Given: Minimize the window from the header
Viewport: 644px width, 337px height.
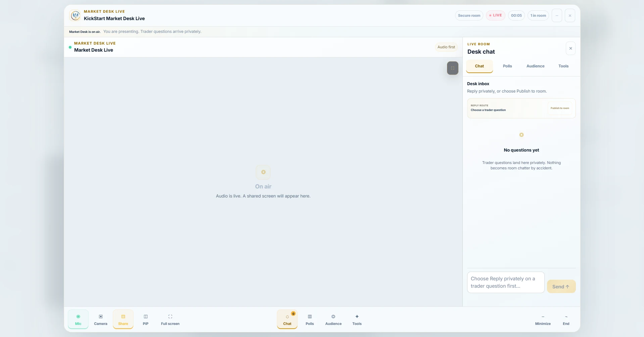Looking at the screenshot, I should click(557, 15).
